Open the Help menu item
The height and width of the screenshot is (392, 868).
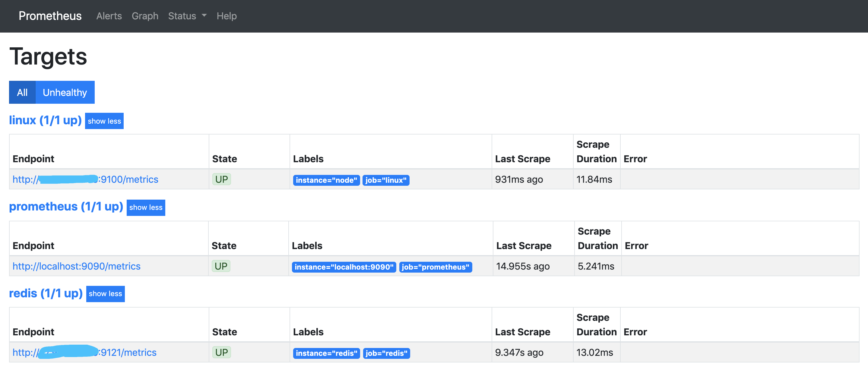click(227, 16)
